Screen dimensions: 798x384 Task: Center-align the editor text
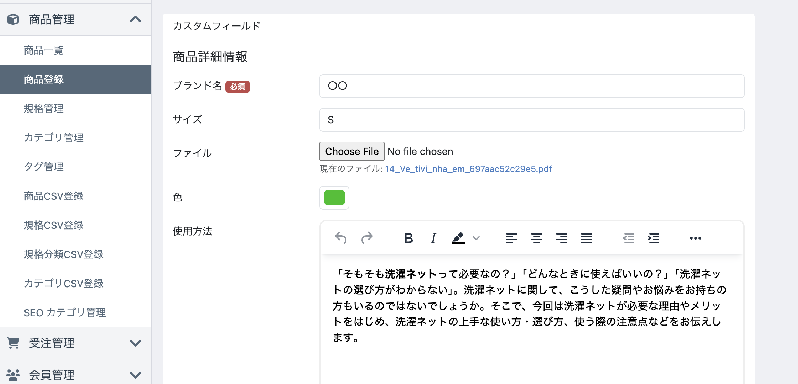[536, 238]
